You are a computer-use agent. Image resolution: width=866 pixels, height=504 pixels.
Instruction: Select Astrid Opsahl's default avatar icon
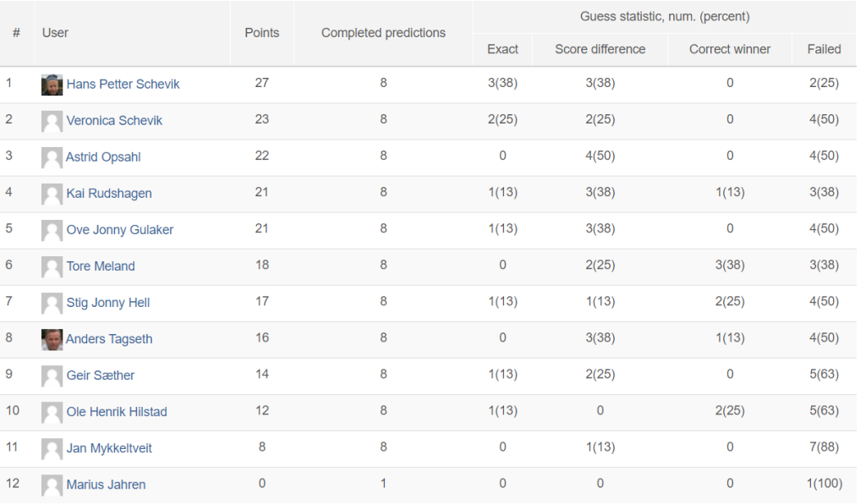tap(52, 158)
